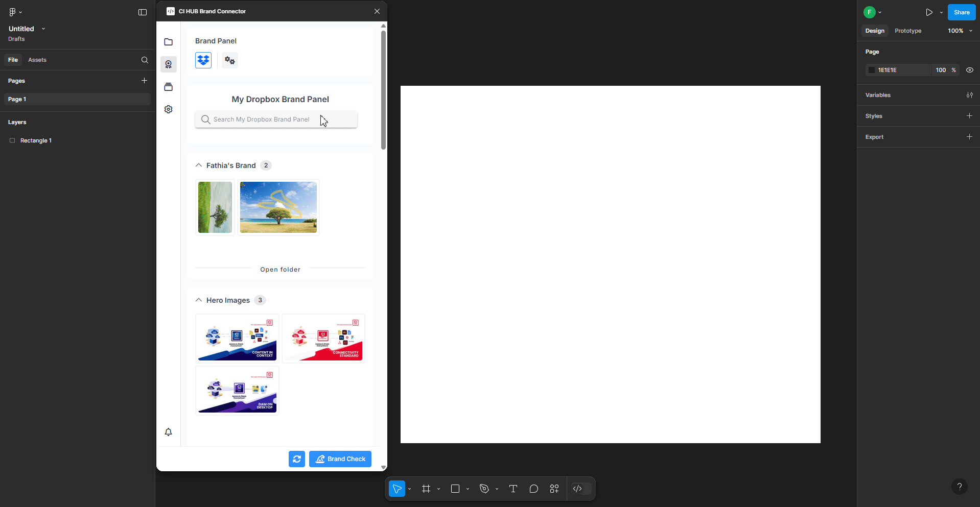Select the Frame tool in toolbar

pyautogui.click(x=426, y=489)
